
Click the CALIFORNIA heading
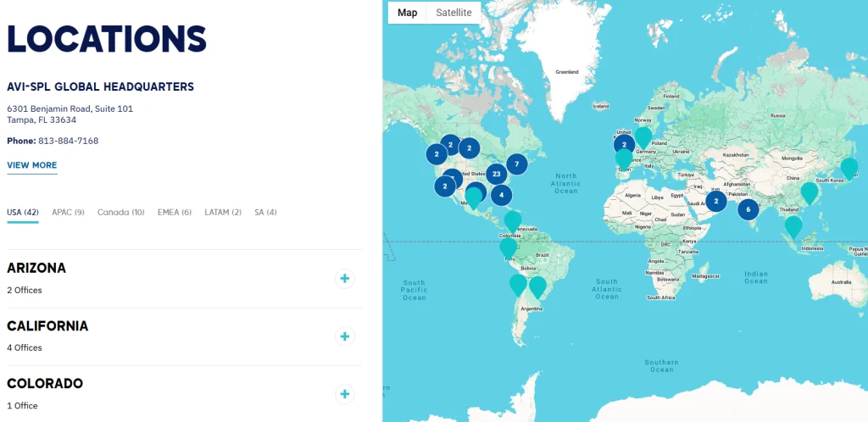point(47,326)
